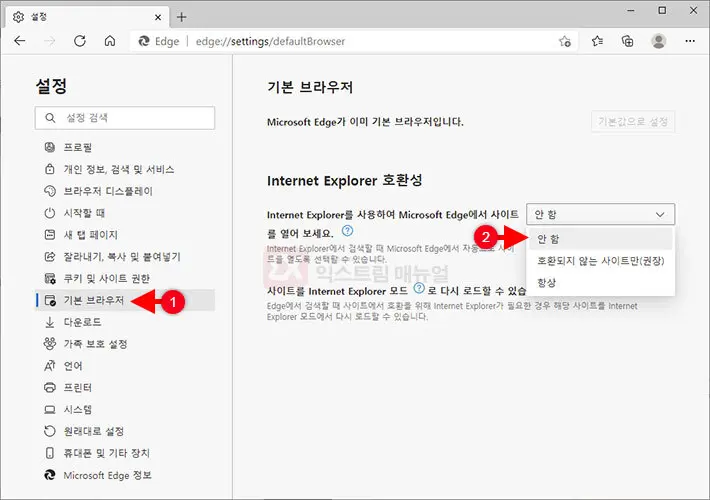Image resolution: width=710 pixels, height=500 pixels.
Task: Choose 호환되지 않는 사이트만(권장) option
Action: 600,261
